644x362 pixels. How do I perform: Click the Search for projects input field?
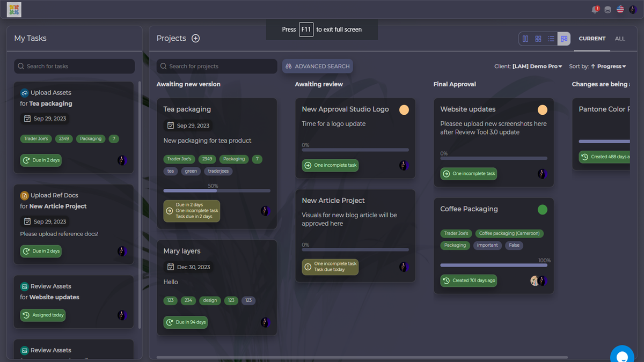(217, 66)
